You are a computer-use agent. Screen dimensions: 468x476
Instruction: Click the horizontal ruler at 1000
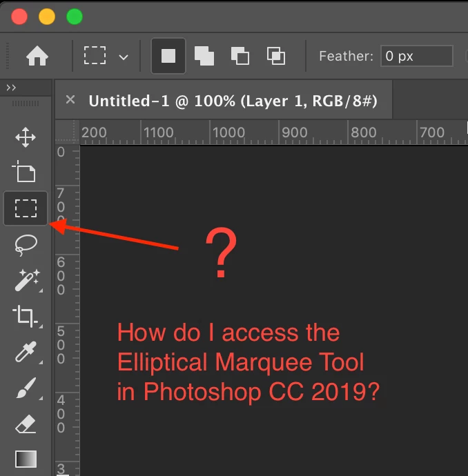228,132
